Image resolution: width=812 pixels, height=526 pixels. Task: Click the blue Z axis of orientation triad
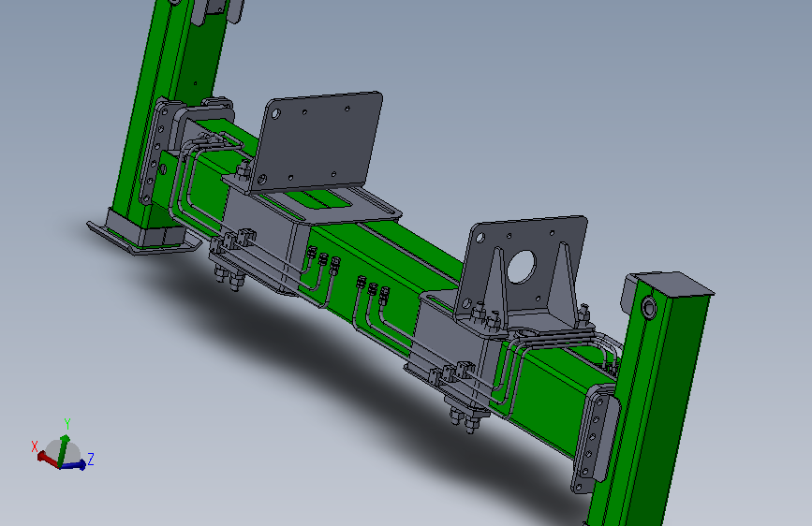pos(73,465)
